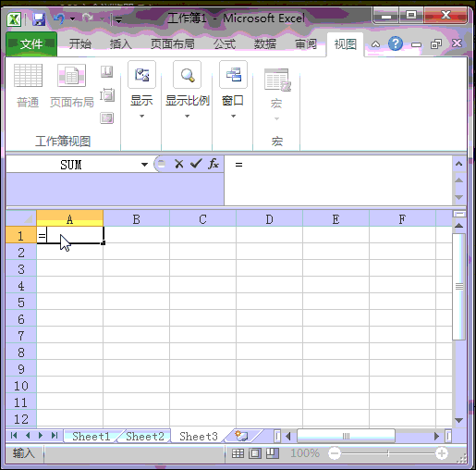Viewport: 476px width, 470px height.
Task: Select the Sheet3 tab
Action: [199, 437]
